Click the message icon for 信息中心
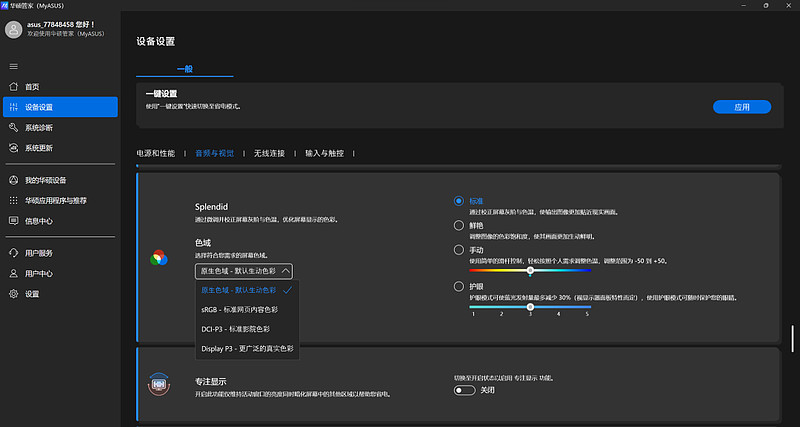This screenshot has width=800, height=427. click(x=14, y=221)
